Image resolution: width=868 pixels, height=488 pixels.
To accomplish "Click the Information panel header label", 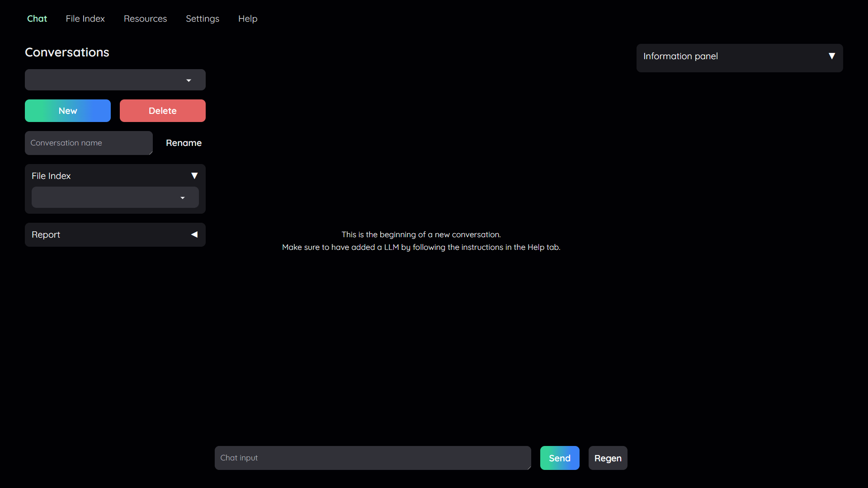I will click(680, 56).
